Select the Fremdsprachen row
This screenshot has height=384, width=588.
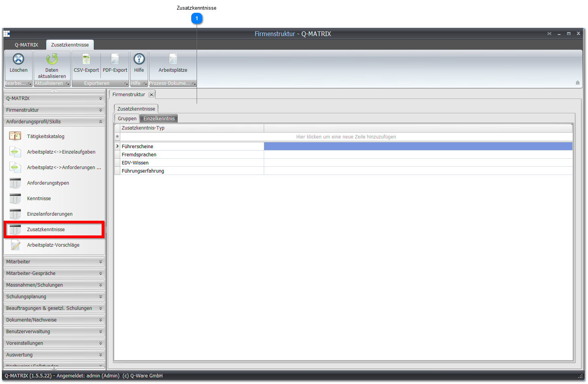(x=344, y=155)
